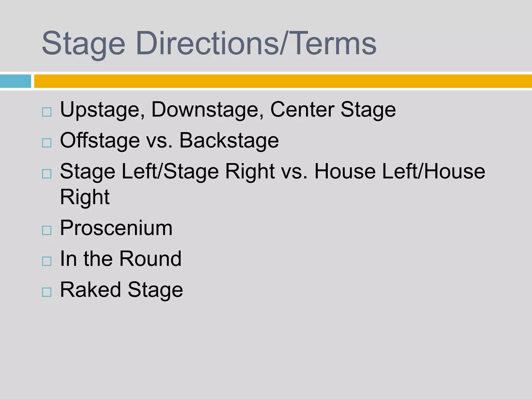Click the Proscenium bullet text
The height and width of the screenshot is (399, 532).
(116, 228)
